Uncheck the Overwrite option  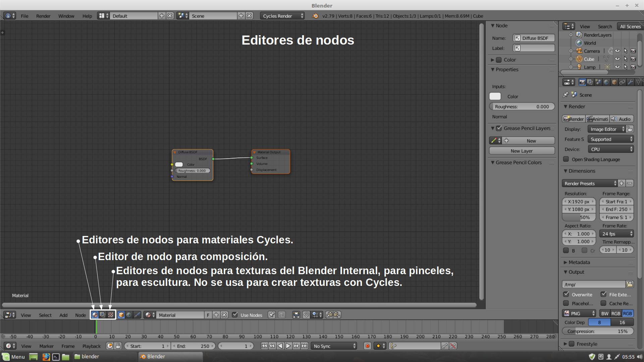pyautogui.click(x=566, y=294)
